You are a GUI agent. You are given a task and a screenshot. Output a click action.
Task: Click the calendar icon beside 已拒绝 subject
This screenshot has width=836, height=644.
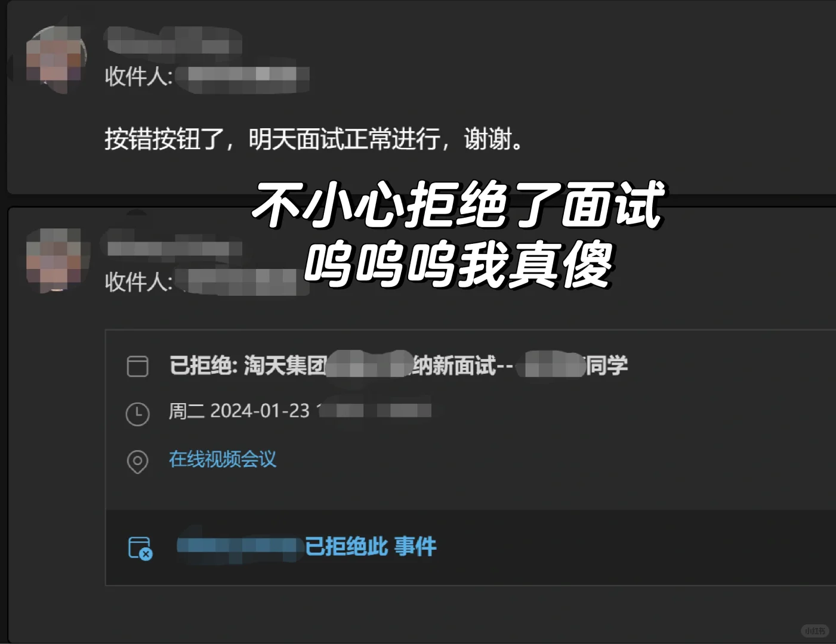click(x=138, y=366)
